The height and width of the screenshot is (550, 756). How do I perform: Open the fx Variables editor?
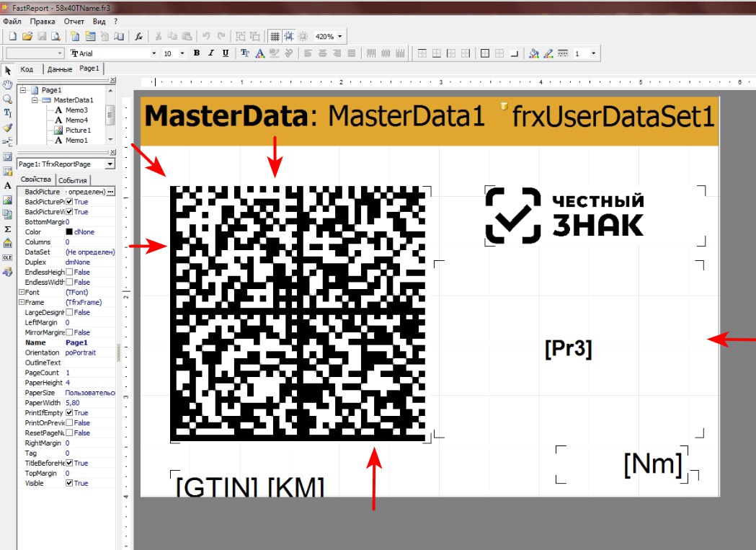[x=139, y=36]
